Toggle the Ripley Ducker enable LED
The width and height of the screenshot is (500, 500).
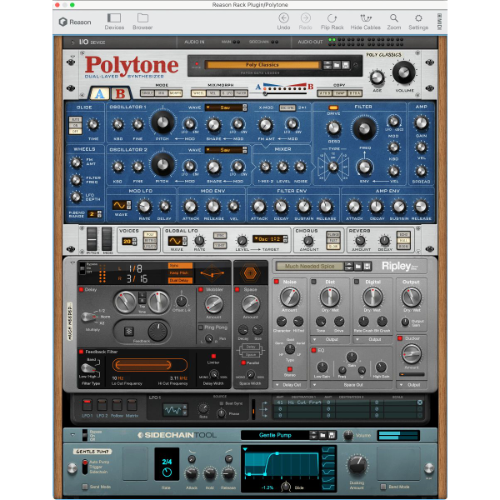pos(400,338)
